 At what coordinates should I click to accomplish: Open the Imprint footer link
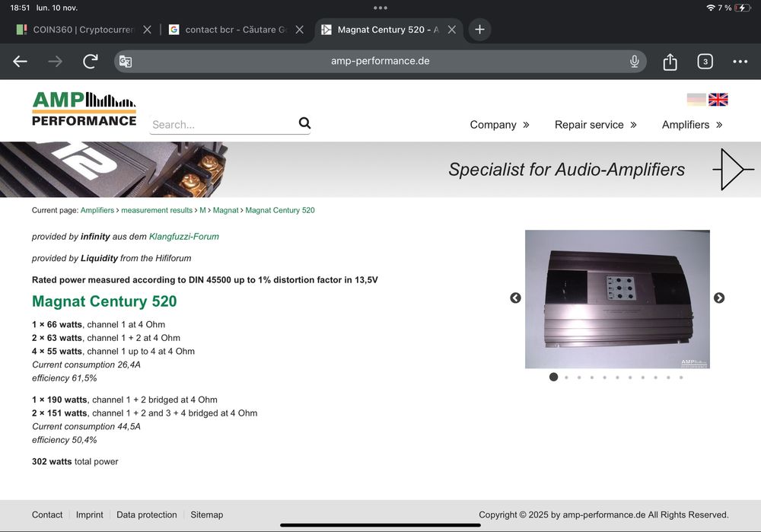[x=89, y=514]
